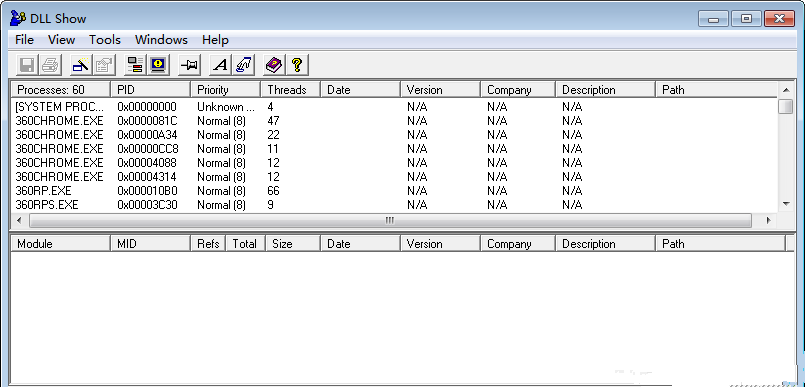The width and height of the screenshot is (805, 387).
Task: Select the 360RP.EXE process row
Action: click(x=394, y=191)
